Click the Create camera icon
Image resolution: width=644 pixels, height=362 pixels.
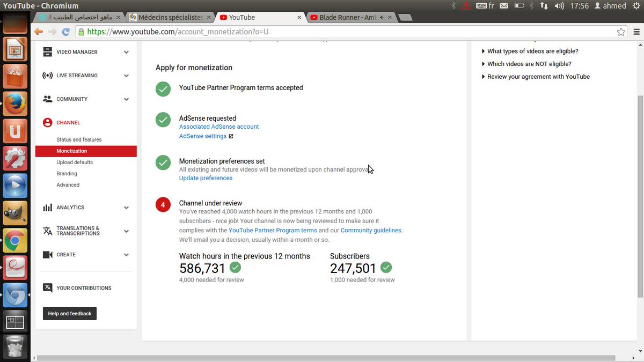(x=47, y=255)
